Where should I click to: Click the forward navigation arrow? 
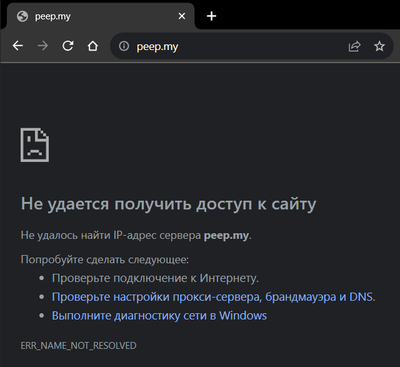(x=43, y=46)
